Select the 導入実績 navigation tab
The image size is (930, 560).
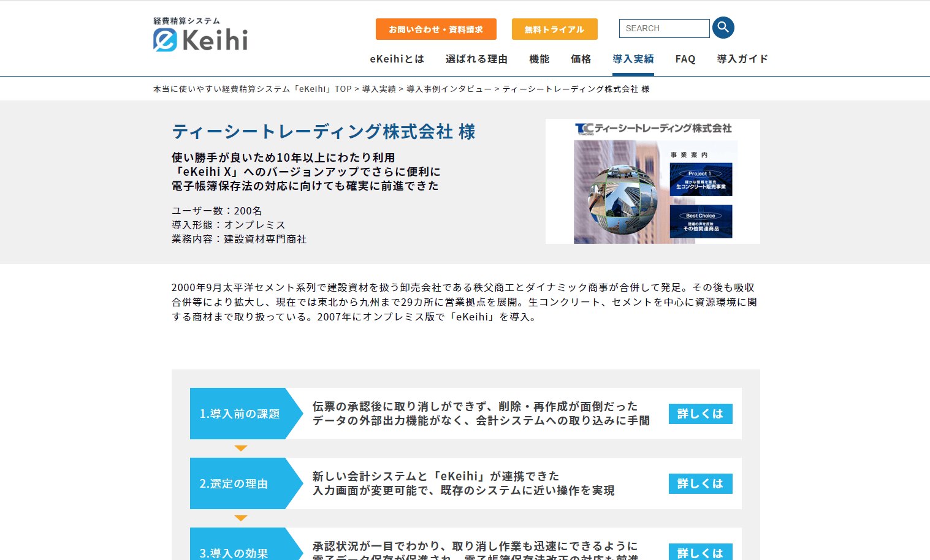click(633, 59)
